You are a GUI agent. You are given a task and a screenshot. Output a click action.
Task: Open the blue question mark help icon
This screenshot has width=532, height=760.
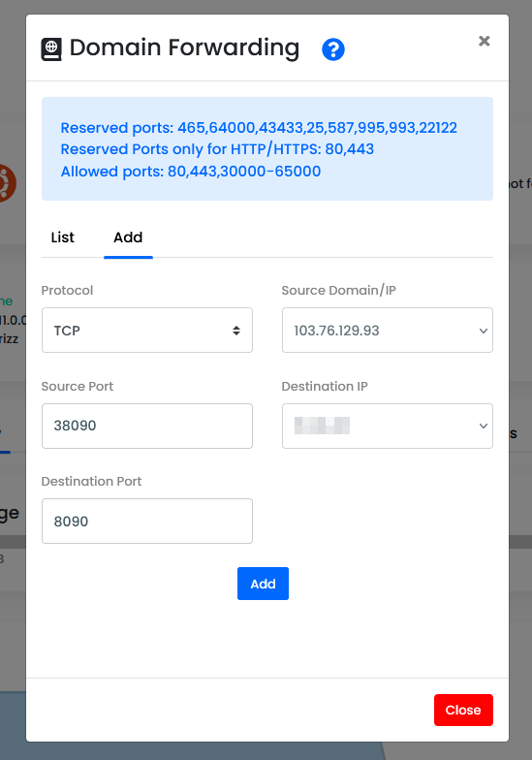(x=333, y=49)
